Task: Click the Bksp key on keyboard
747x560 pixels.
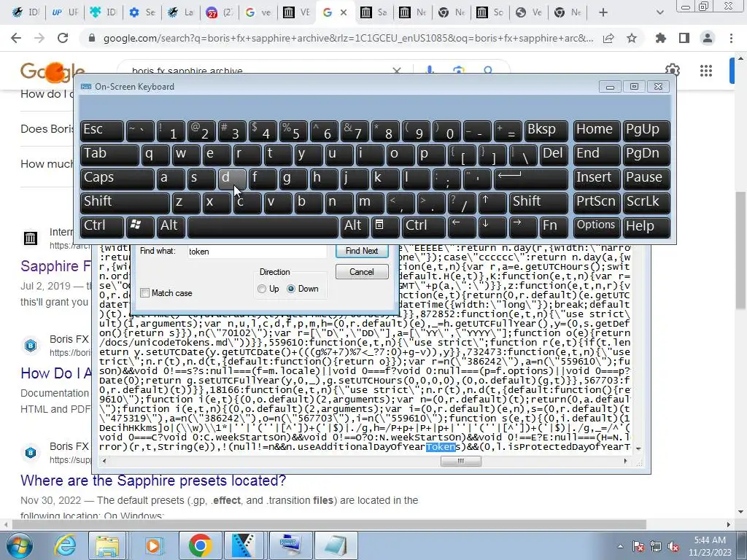Action: [x=546, y=131]
